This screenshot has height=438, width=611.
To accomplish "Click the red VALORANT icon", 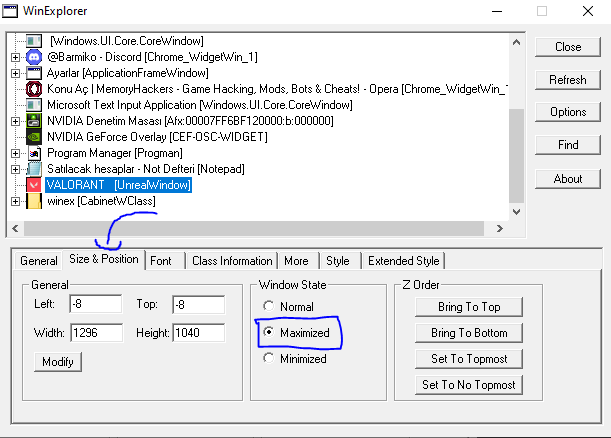I will (34, 185).
